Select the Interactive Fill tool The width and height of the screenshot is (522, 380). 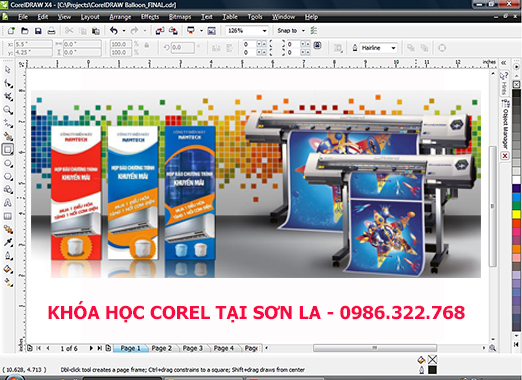[x=8, y=282]
